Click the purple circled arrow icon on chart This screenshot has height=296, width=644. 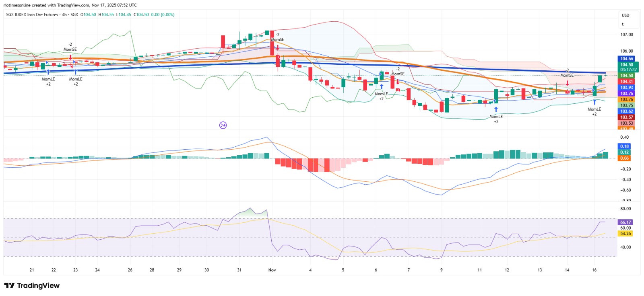(223, 125)
